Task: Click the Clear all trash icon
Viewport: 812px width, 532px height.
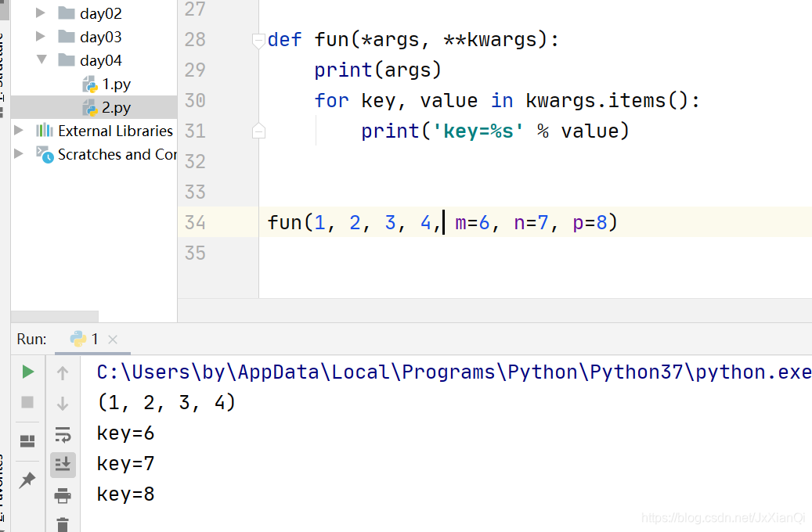Action: [63, 525]
